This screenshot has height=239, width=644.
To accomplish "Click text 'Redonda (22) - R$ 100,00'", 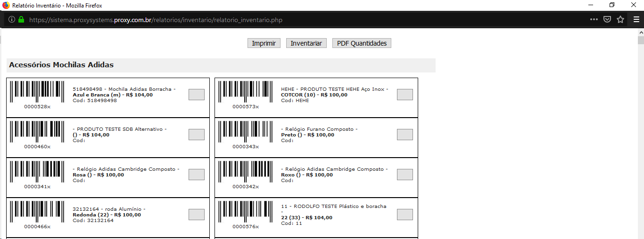I will (x=107, y=215).
